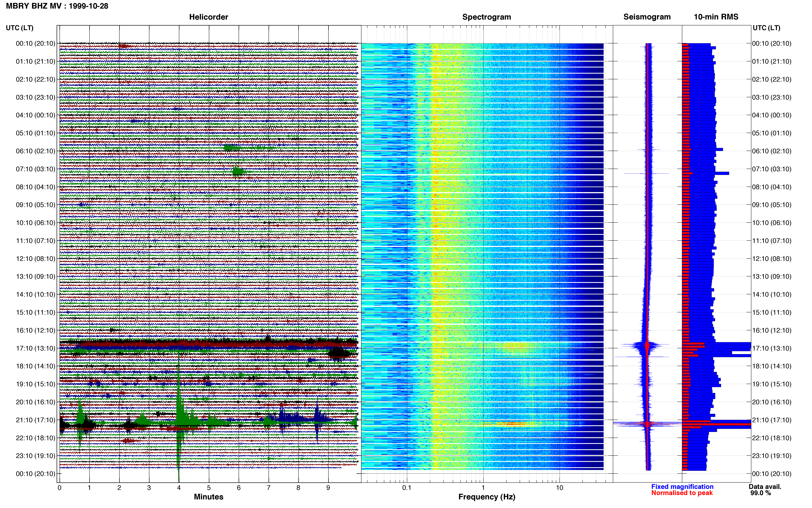The width and height of the screenshot is (812, 508).
Task: Select the Spectrogram panel heading
Action: 487,17
